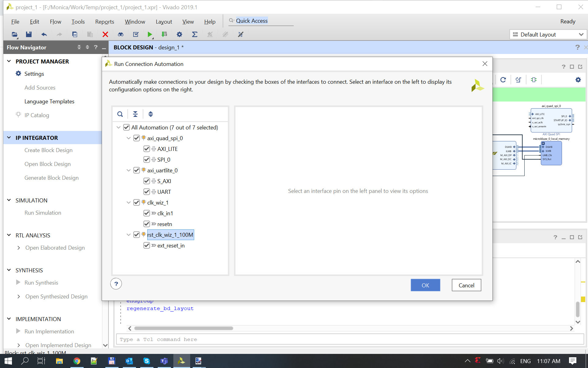Viewport: 588px width, 368px height.
Task: Click the Tcl console horizontal scrollbar
Action: click(x=184, y=328)
